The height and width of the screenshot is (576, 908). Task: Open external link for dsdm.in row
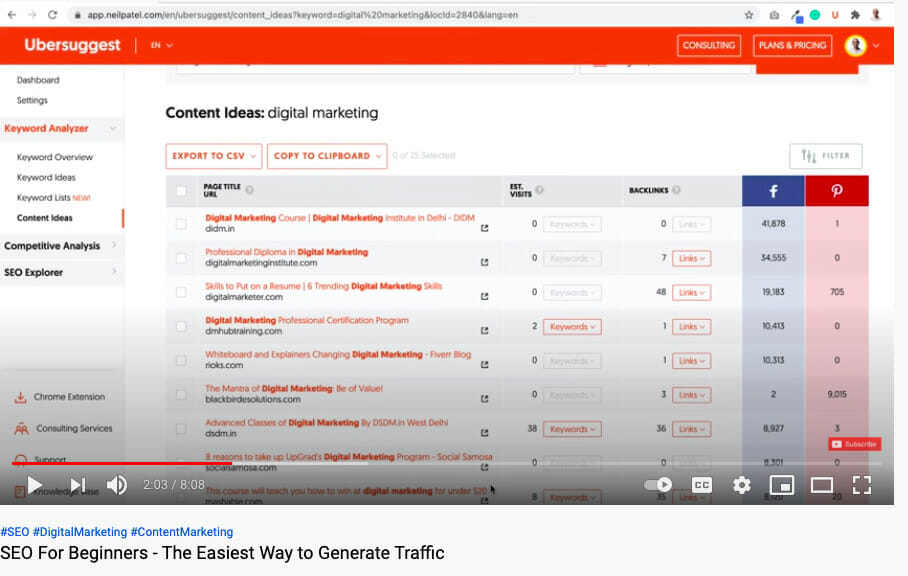click(x=484, y=433)
